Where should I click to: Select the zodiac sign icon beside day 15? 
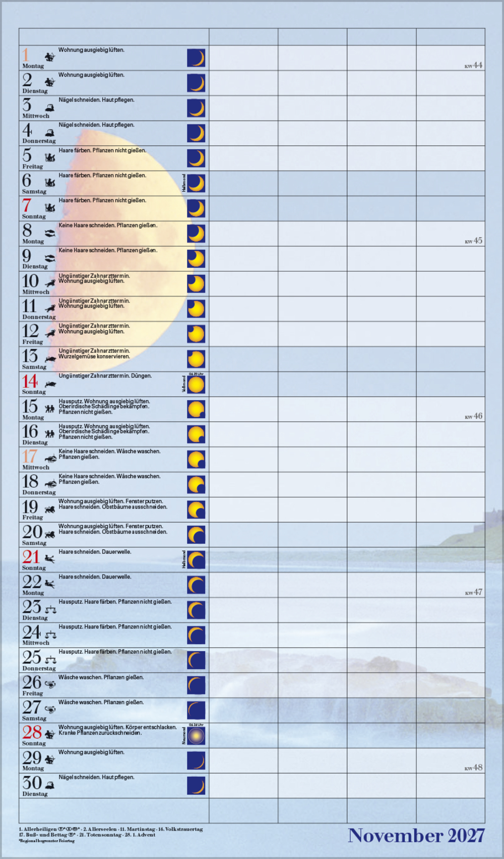tap(49, 409)
